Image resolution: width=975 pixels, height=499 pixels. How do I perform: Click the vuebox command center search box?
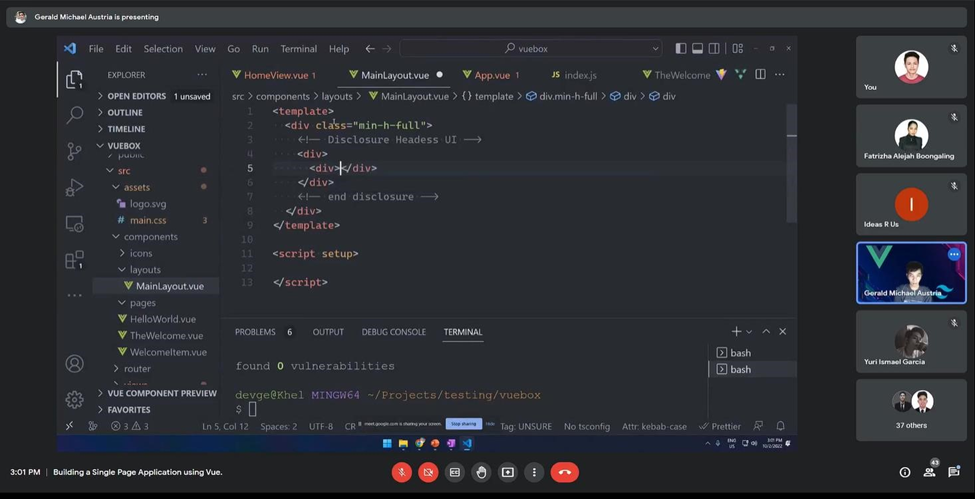click(531, 49)
